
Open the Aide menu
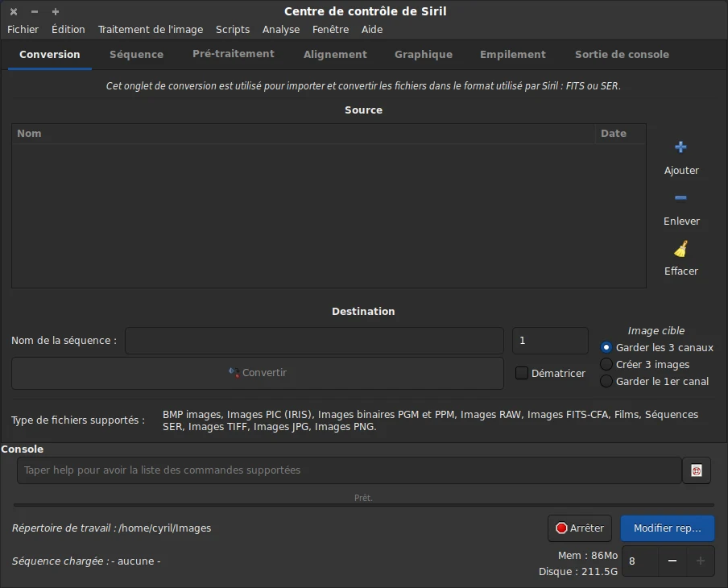point(372,29)
